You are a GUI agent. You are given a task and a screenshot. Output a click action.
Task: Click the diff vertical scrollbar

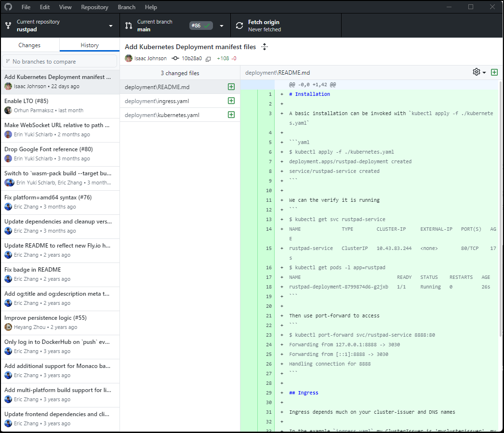click(x=501, y=209)
